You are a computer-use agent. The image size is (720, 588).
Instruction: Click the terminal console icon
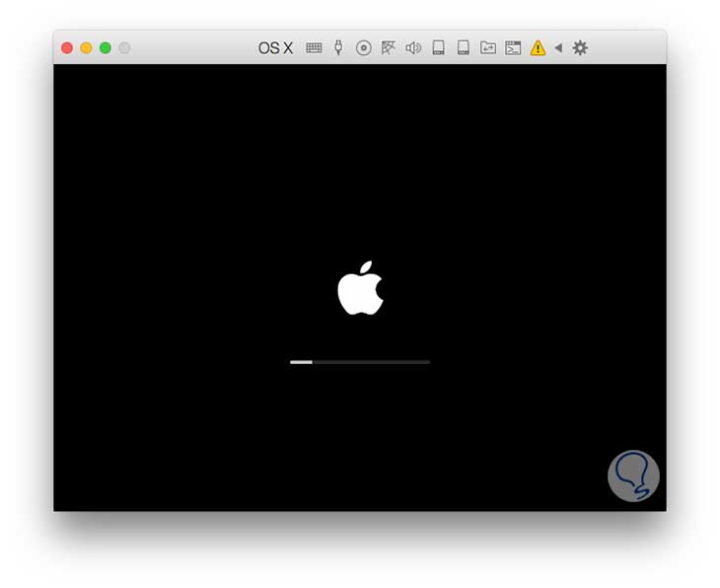point(513,47)
